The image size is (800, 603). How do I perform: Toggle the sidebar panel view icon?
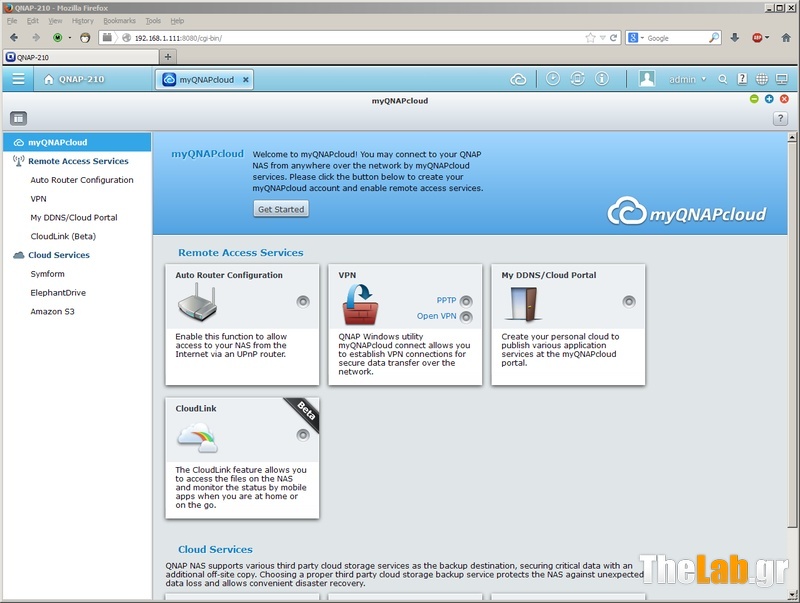pos(18,118)
